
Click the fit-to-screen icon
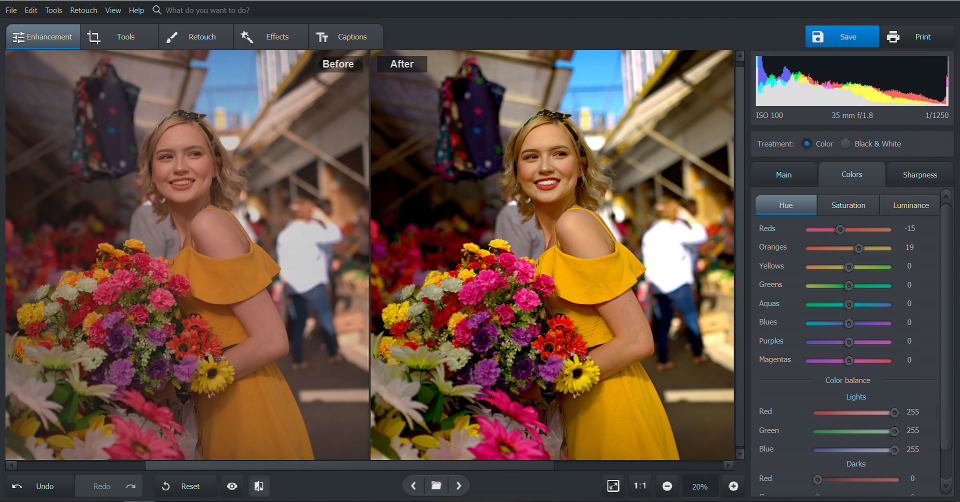pos(613,486)
